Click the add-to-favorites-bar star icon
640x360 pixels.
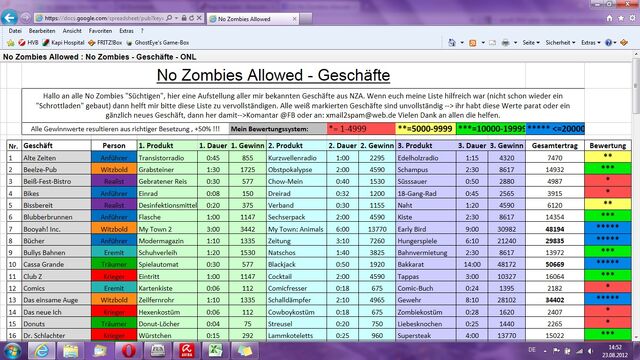click(11, 42)
